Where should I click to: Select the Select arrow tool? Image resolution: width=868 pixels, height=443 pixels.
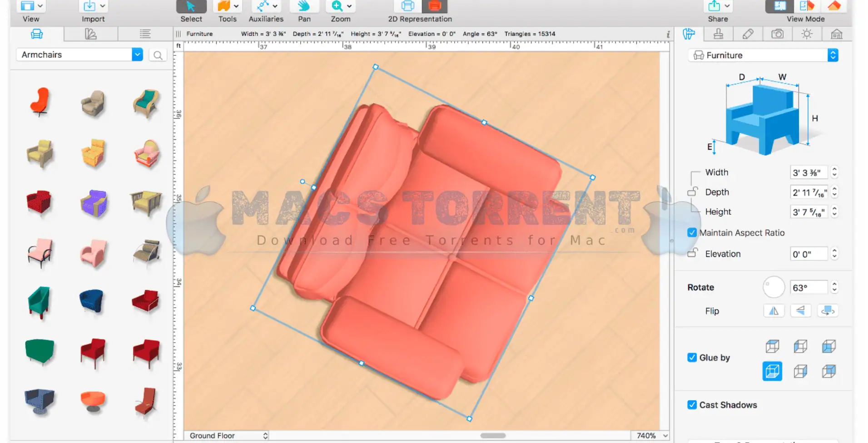[x=191, y=6]
